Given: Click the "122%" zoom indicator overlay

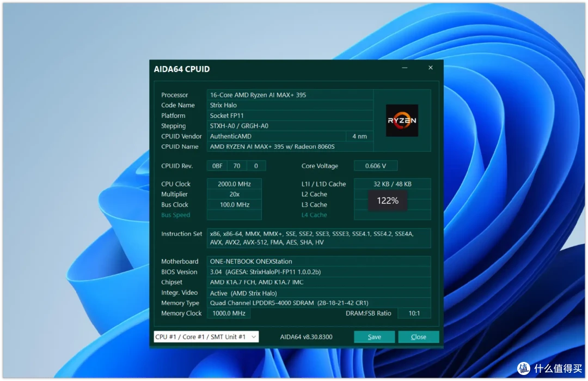Looking at the screenshot, I should (388, 201).
